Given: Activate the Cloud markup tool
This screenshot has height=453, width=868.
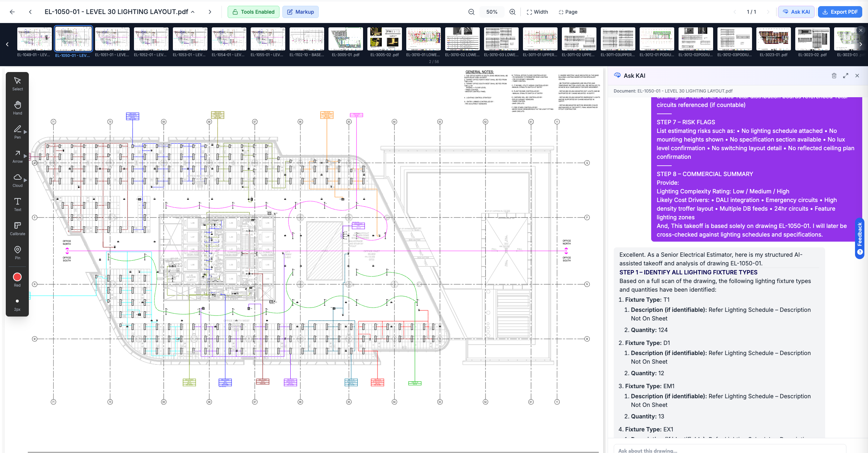Looking at the screenshot, I should pos(17,180).
